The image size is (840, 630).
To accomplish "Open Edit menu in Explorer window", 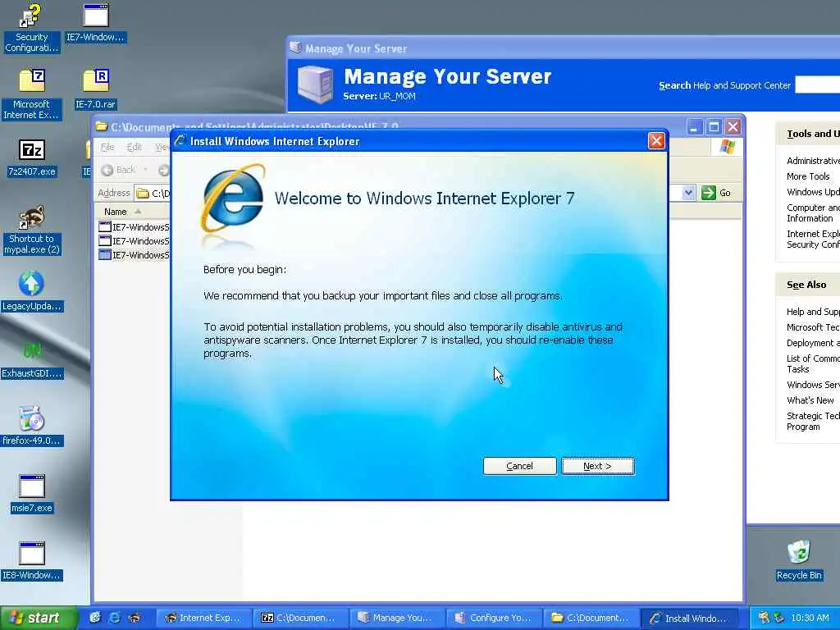I will (134, 147).
